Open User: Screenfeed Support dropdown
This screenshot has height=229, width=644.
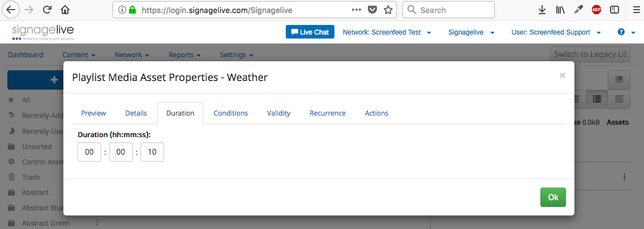pos(556,32)
